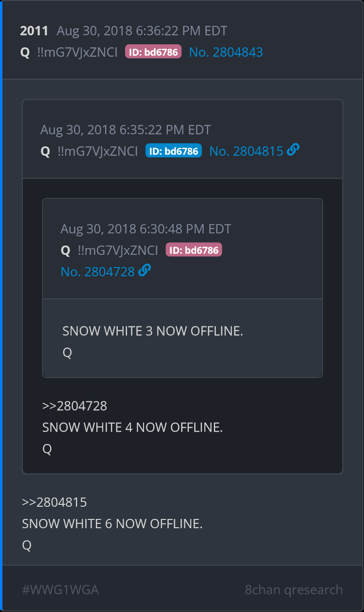Follow the >>2804728 reply reference
This screenshot has height=612, width=364.
(x=74, y=406)
